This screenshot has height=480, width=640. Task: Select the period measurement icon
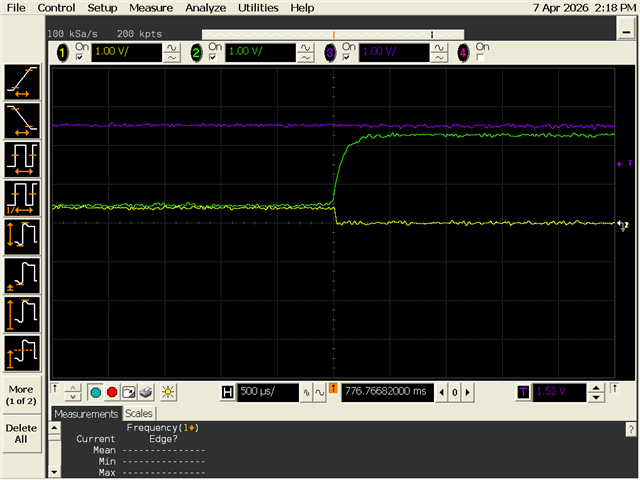22,160
